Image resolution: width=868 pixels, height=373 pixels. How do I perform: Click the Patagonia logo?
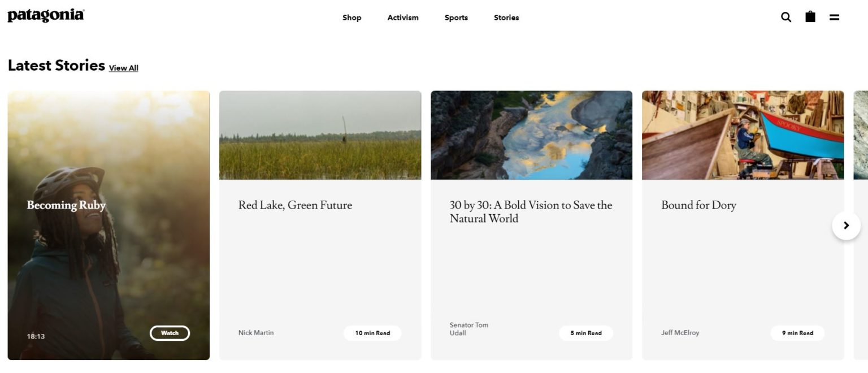pos(46,15)
